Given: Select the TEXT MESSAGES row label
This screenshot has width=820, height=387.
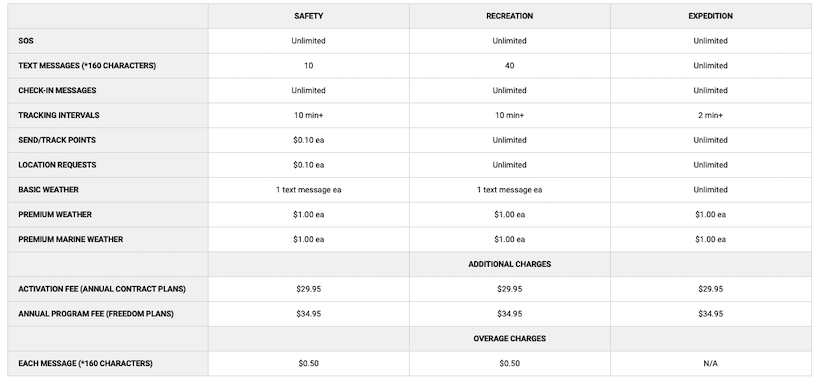Looking at the screenshot, I should click(87, 66).
